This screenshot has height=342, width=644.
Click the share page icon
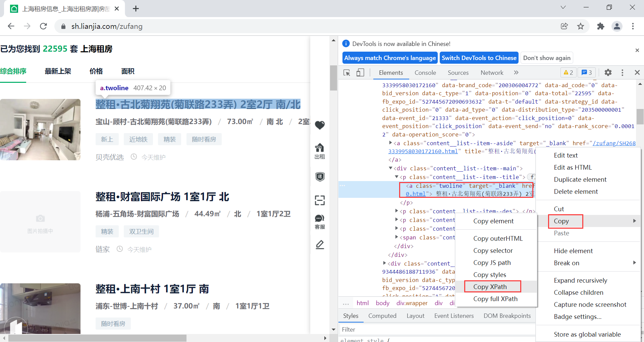click(x=564, y=26)
